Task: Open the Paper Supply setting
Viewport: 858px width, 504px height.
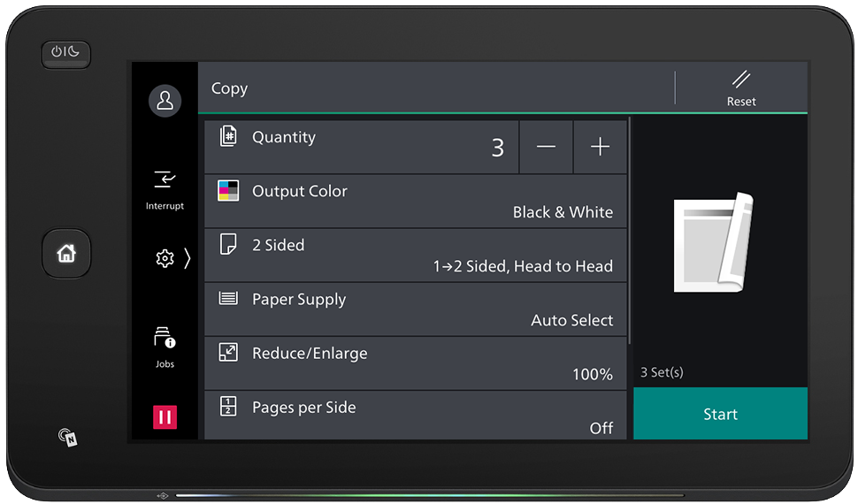Action: click(x=416, y=309)
